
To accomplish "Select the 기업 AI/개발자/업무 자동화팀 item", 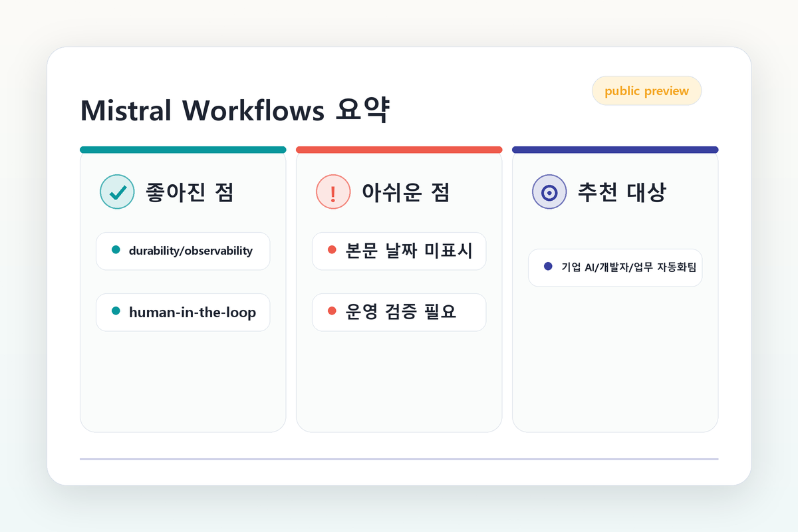I will pos(615,267).
